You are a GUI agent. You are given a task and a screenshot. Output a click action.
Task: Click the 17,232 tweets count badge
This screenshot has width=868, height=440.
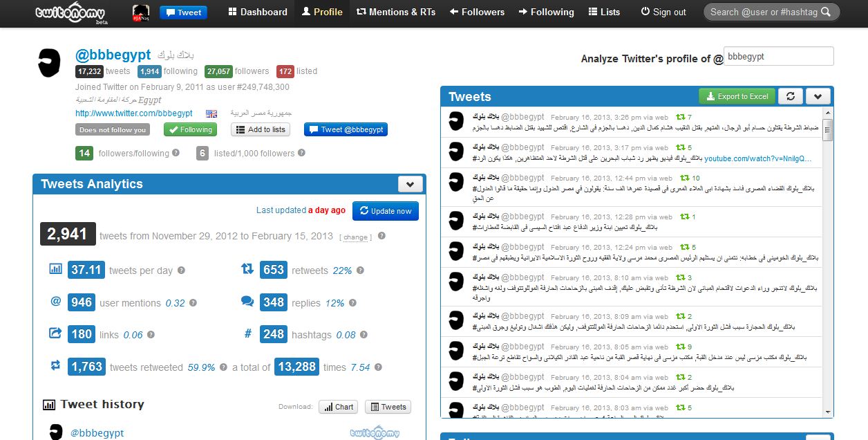90,71
